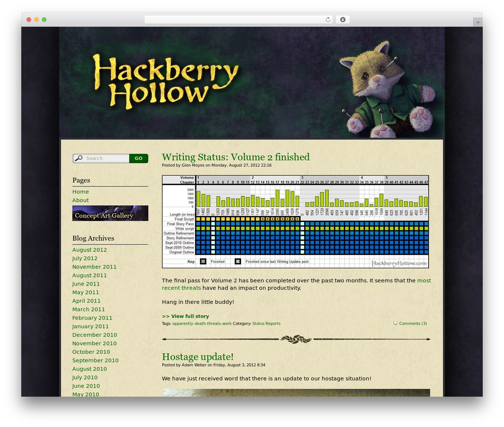This screenshot has height=427, width=504.
Task: Click the browser address bar
Action: (x=238, y=20)
